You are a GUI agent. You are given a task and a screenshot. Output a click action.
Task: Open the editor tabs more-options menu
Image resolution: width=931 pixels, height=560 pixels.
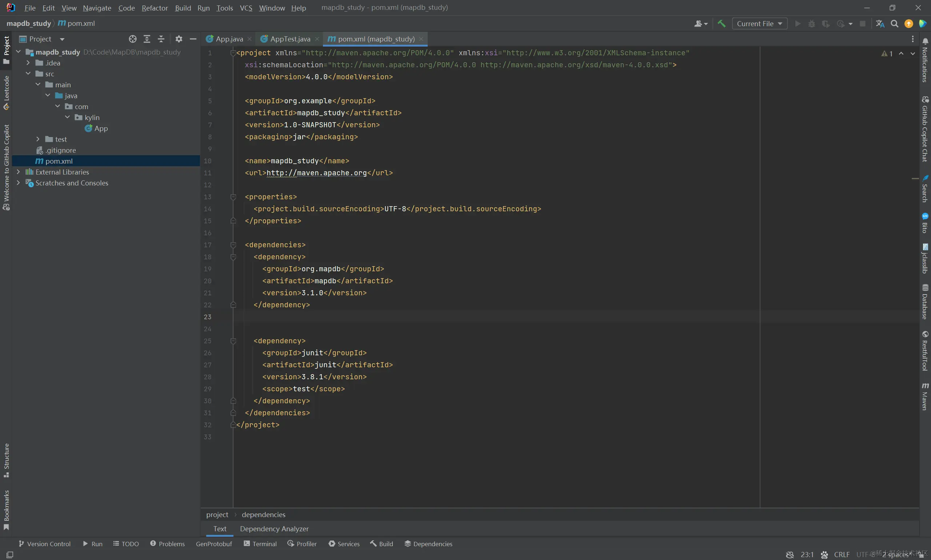pyautogui.click(x=912, y=39)
